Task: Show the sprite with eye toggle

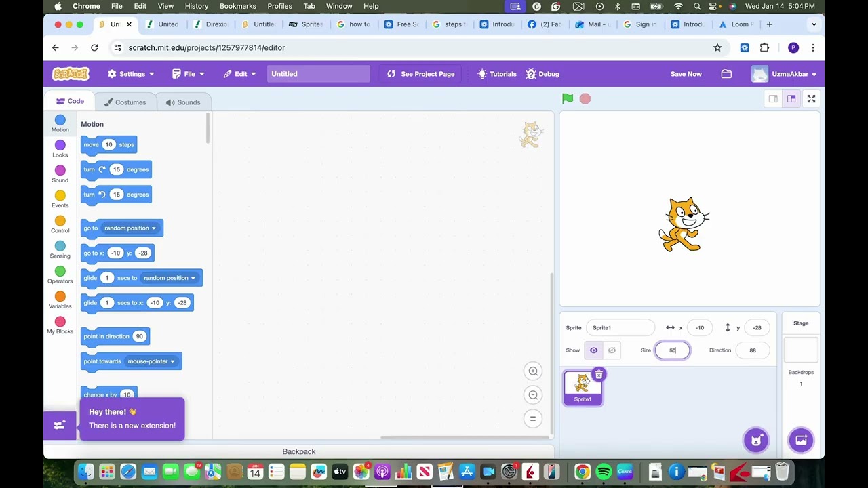Action: (x=593, y=350)
